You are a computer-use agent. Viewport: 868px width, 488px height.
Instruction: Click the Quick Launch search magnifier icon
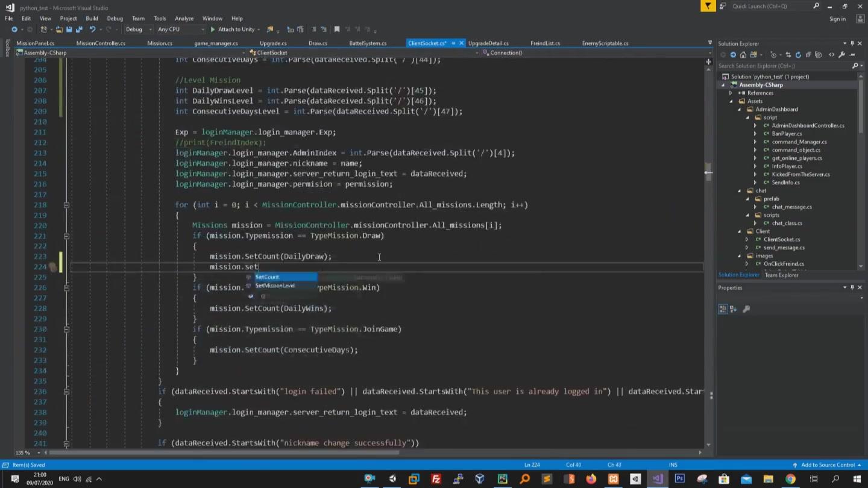point(816,6)
